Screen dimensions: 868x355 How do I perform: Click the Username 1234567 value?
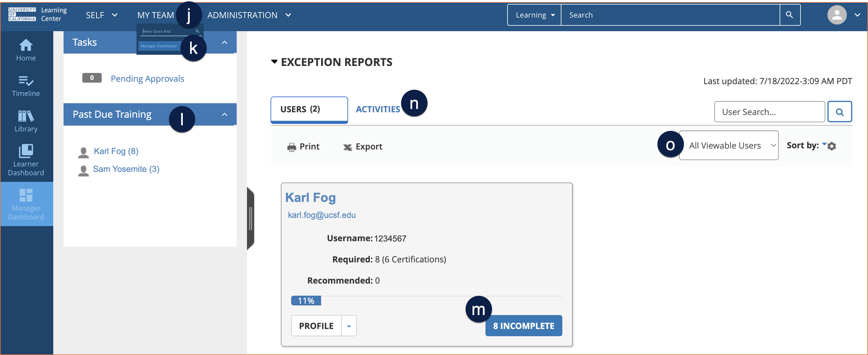pos(390,239)
